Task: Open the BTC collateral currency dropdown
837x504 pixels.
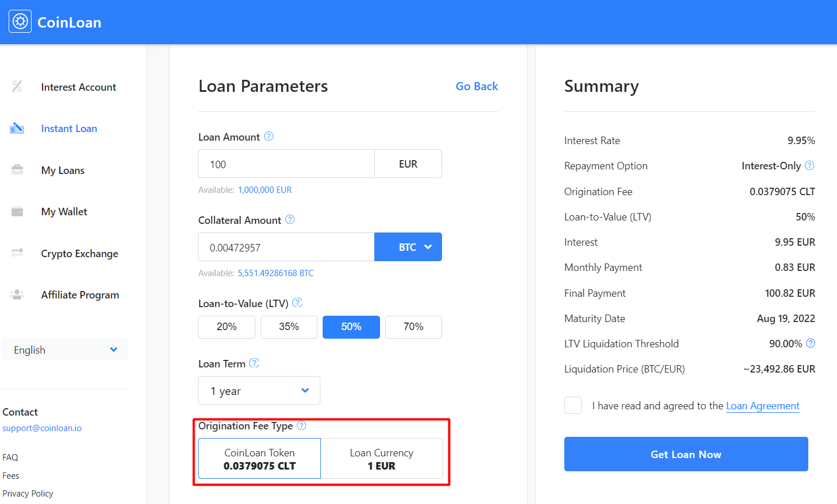Action: coord(408,247)
